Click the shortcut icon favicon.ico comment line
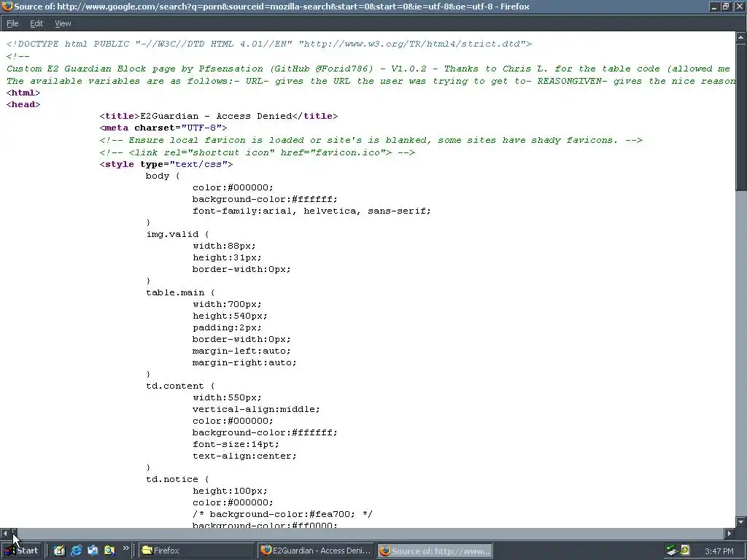Screen dimensions: 747x560 tap(258, 152)
